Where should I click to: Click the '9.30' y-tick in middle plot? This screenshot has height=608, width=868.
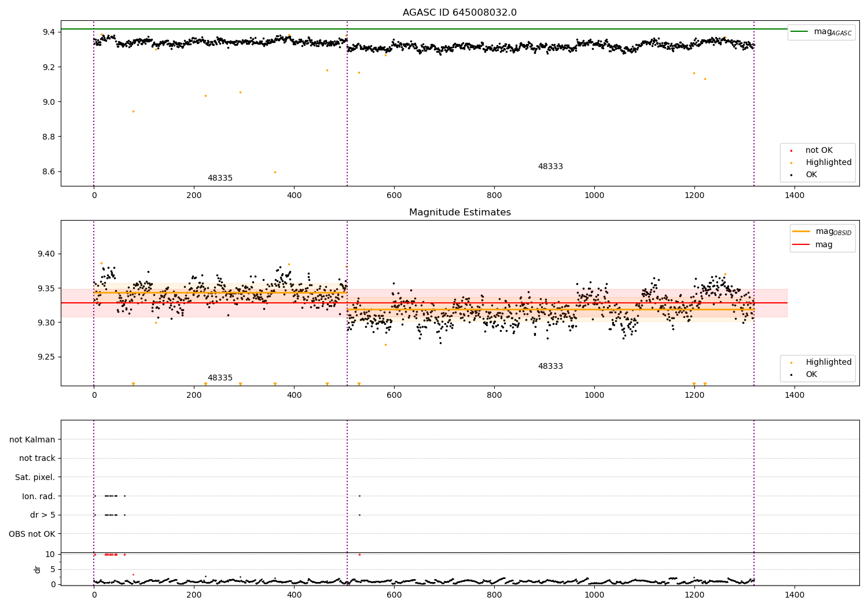[x=46, y=323]
